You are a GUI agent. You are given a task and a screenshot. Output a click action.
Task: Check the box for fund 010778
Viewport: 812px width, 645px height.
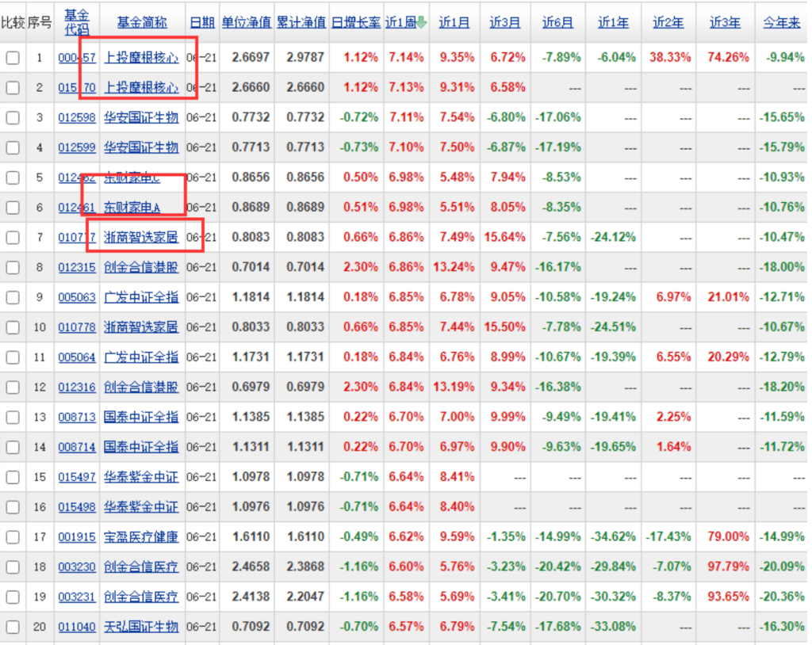tap(13, 328)
